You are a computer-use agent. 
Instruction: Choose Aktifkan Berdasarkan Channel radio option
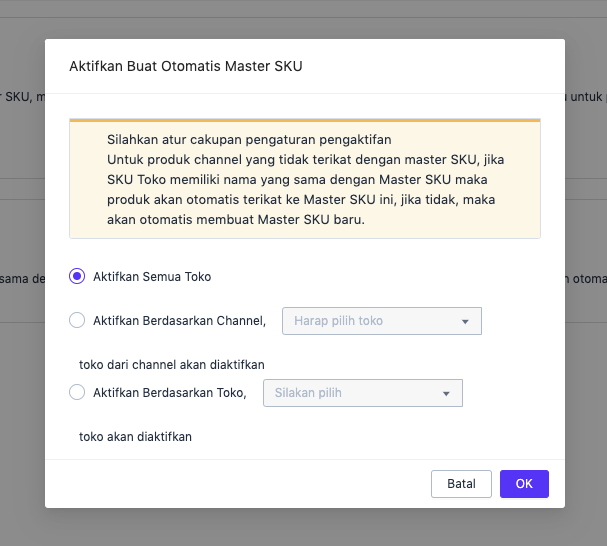pyautogui.click(x=77, y=320)
